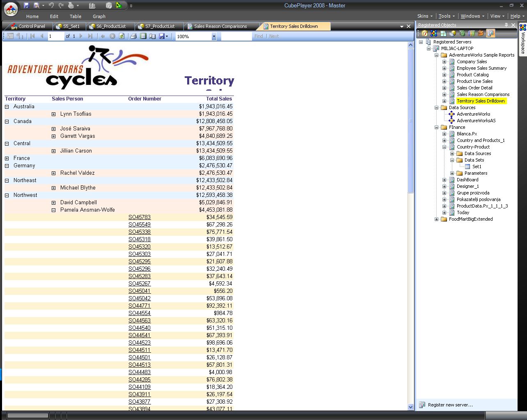Open the Skins dropdown menu
This screenshot has height=420, width=527.
pos(425,16)
